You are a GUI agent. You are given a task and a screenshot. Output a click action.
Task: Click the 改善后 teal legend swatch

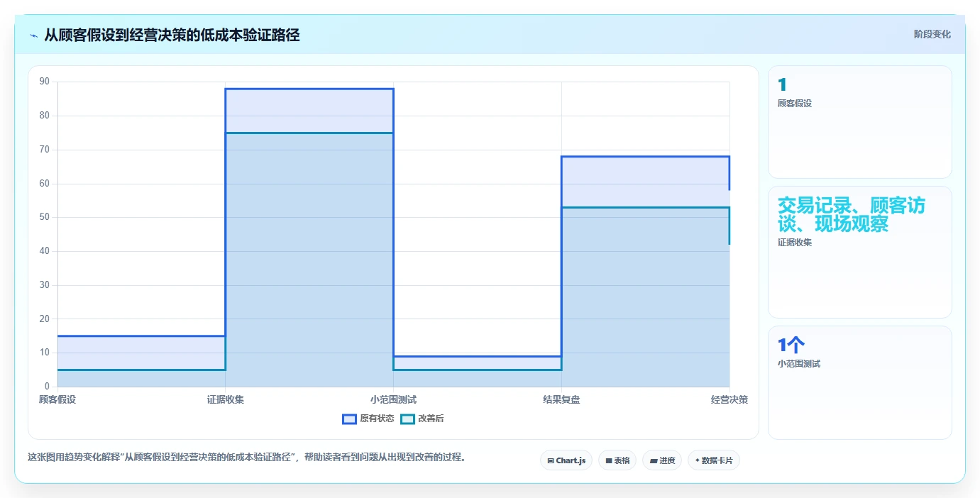click(407, 419)
